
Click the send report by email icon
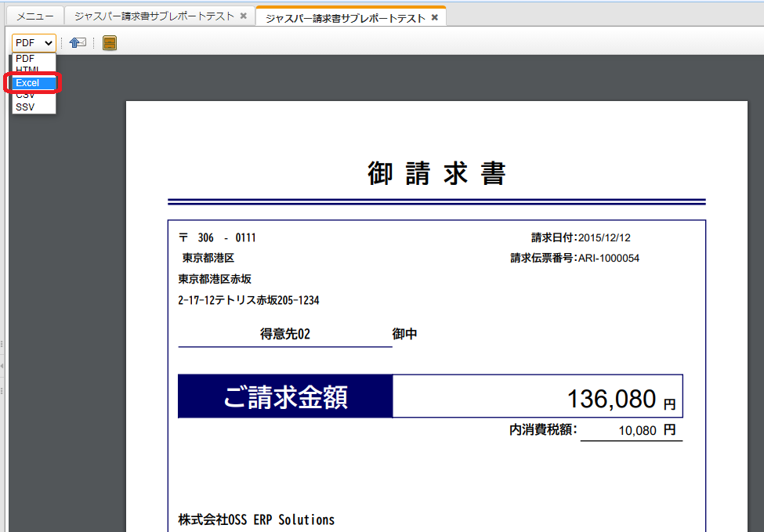click(76, 42)
